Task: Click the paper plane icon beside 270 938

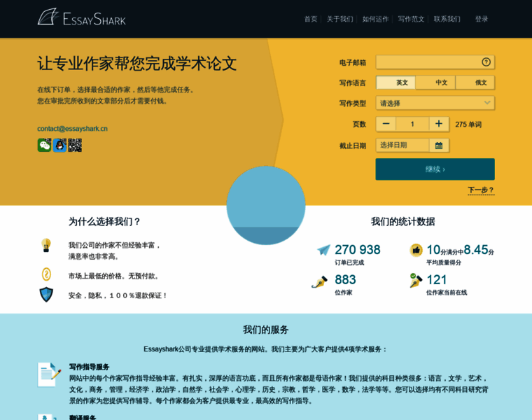Action: tap(323, 250)
